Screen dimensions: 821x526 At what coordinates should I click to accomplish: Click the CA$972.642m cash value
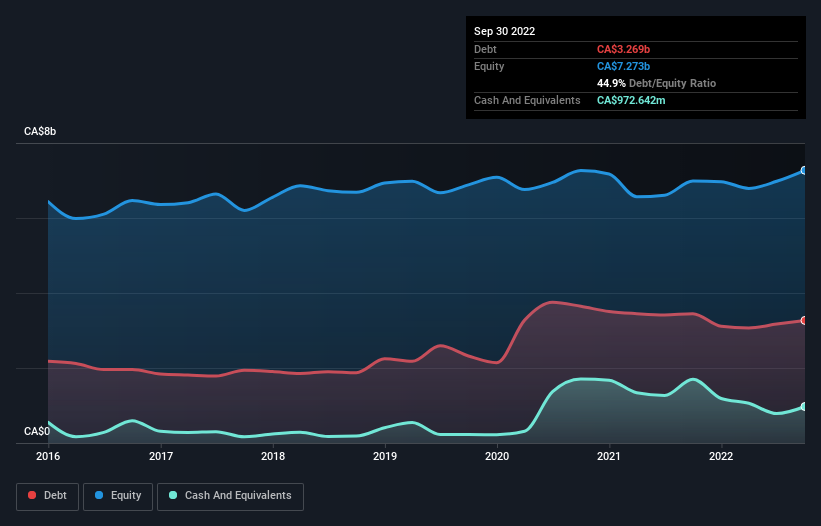[x=631, y=100]
